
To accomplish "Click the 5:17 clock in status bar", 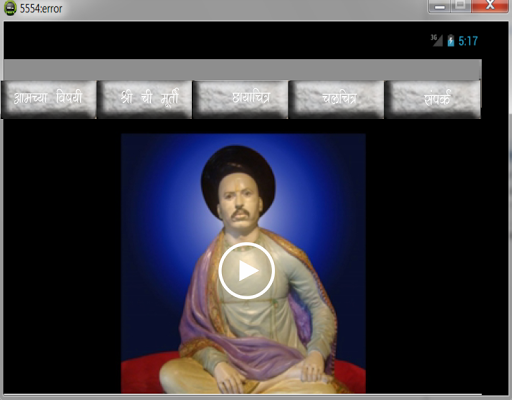I will [468, 41].
